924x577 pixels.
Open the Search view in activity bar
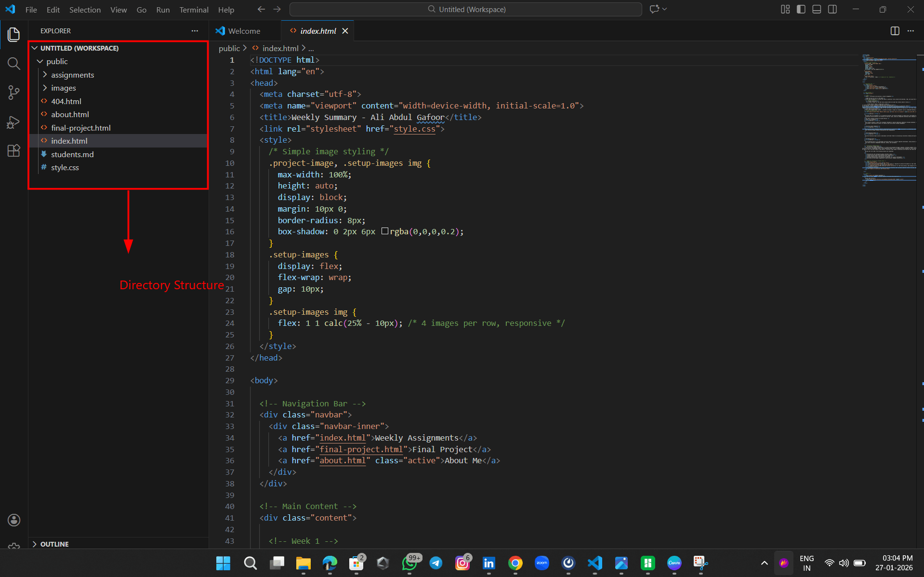coord(13,64)
